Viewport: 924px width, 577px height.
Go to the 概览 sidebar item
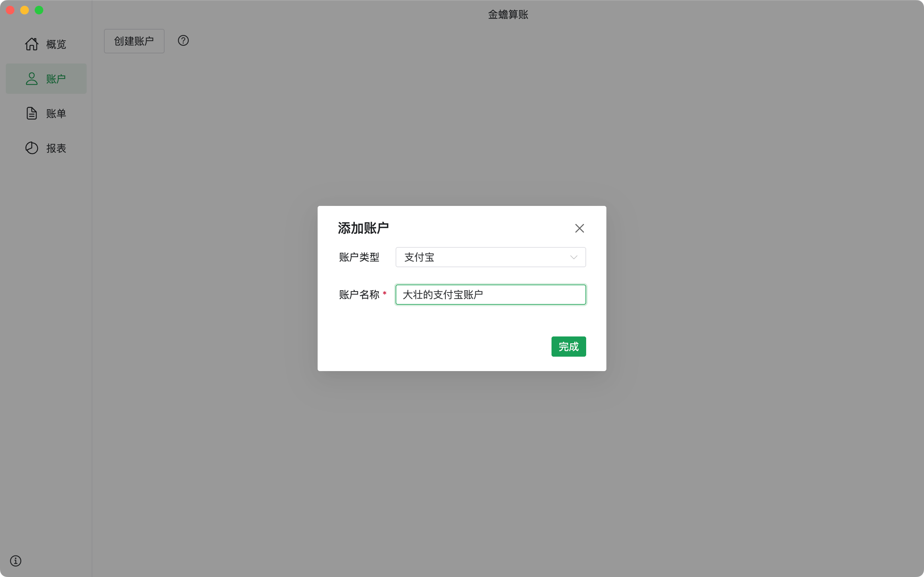click(x=56, y=44)
